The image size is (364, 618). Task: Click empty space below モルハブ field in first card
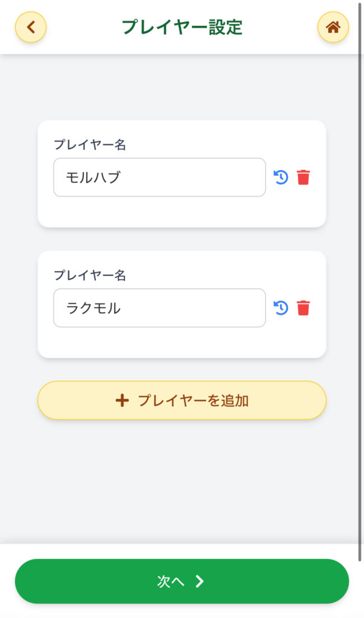pos(181,212)
